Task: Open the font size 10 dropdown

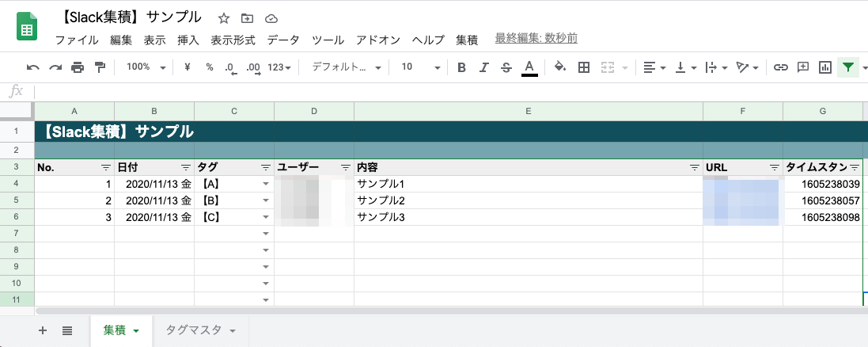Action: coord(420,67)
